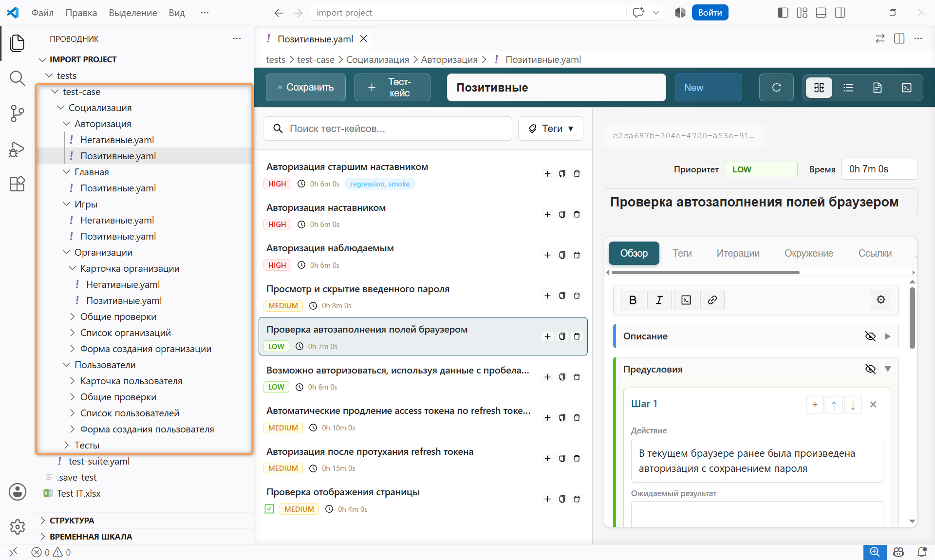Screen dimensions: 935x560
Task: Switch to the split panel view icon
Action: click(819, 88)
